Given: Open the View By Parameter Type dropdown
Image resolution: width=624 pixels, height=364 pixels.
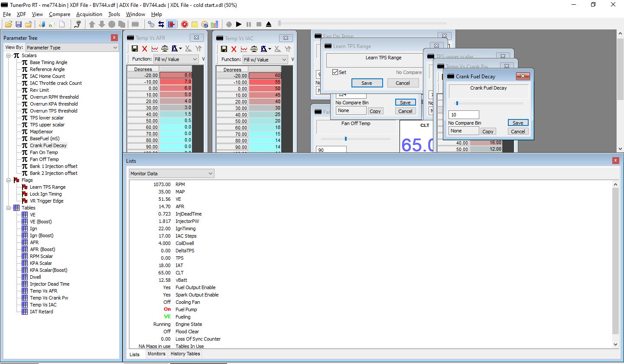Looking at the screenshot, I should point(72,48).
